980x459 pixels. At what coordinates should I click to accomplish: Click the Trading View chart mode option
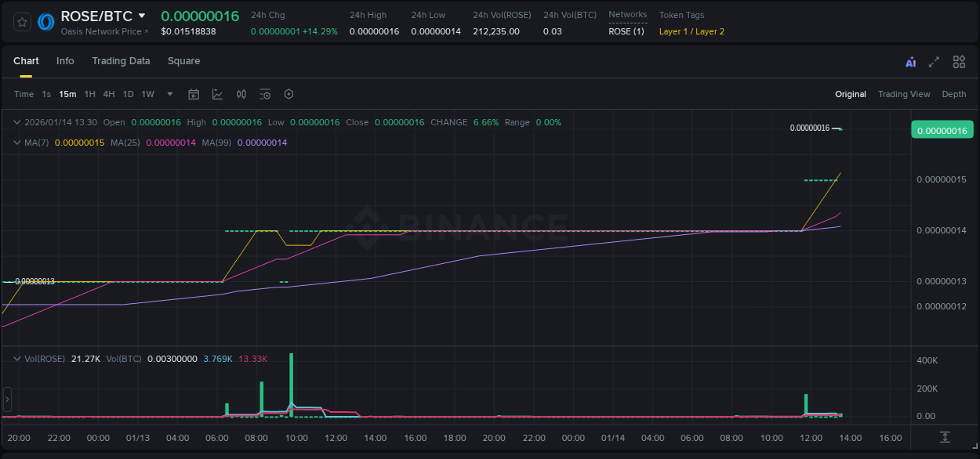pyautogui.click(x=904, y=94)
